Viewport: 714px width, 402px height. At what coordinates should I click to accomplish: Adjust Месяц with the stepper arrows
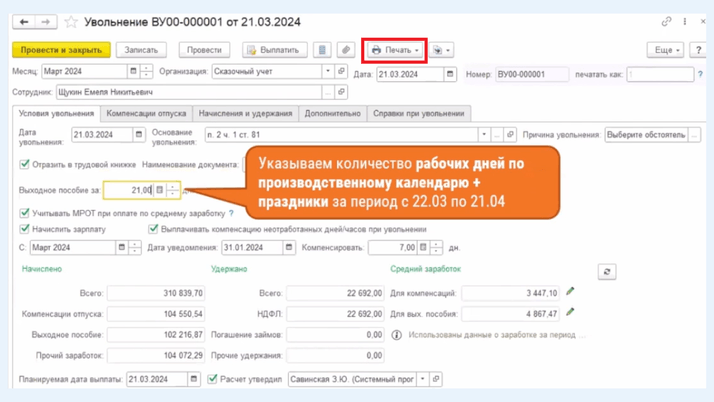[x=146, y=71]
